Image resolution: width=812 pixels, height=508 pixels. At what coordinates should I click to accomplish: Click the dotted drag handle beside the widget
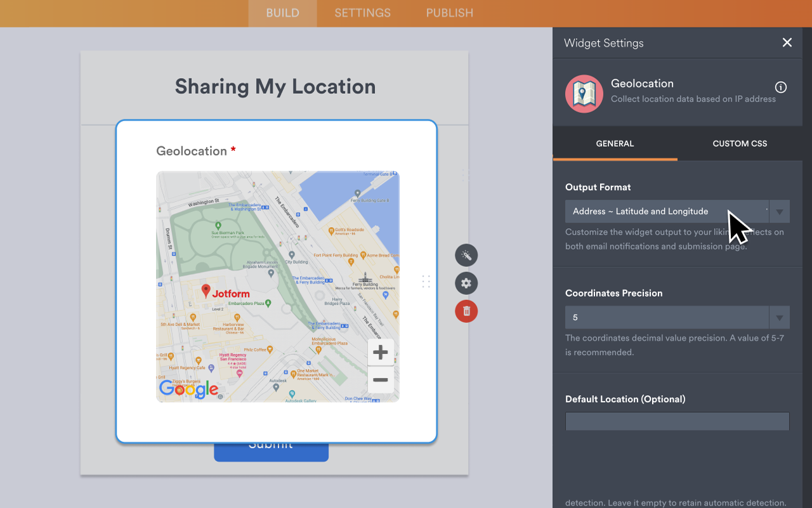coord(426,281)
